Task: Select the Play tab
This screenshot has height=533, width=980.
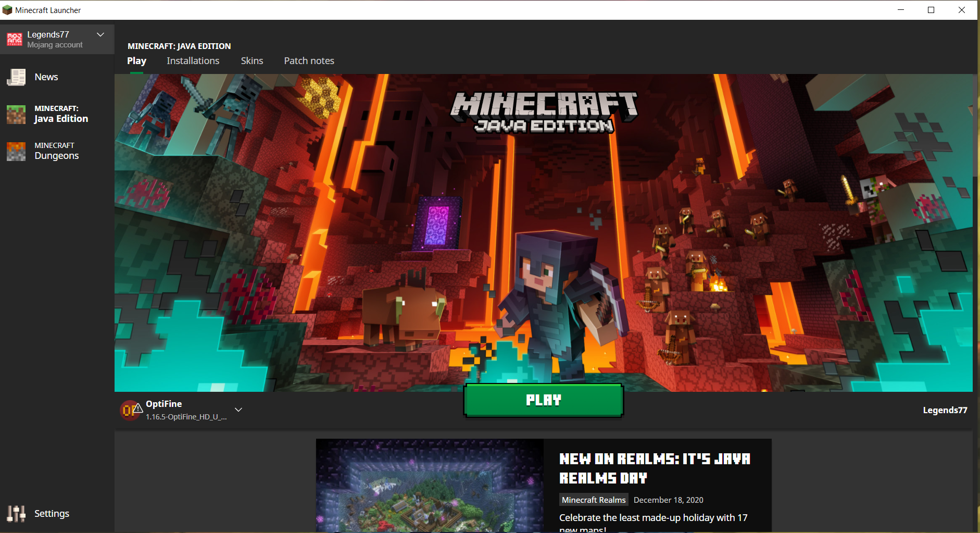Action: click(136, 61)
